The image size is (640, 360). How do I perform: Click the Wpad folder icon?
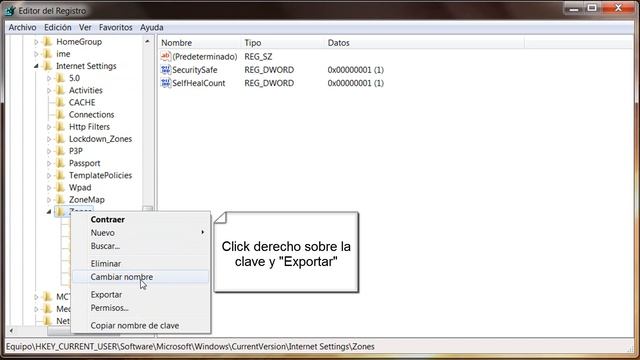pos(60,187)
